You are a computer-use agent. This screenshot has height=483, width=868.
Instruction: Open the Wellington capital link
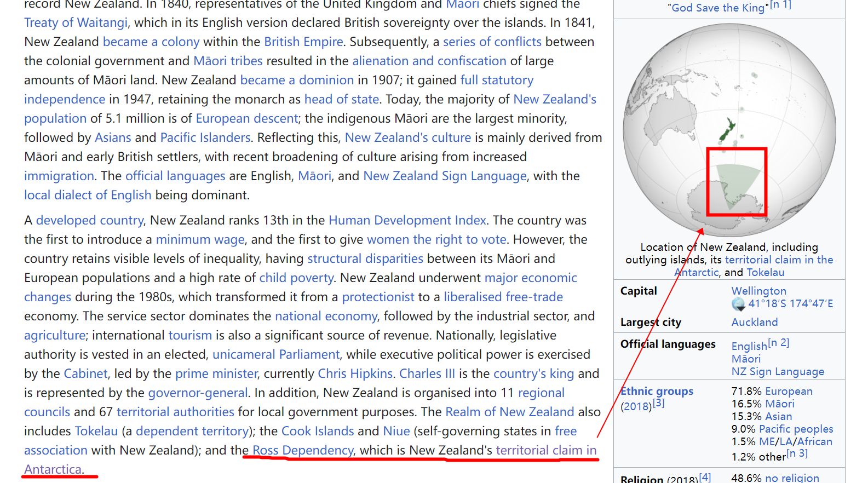point(758,291)
